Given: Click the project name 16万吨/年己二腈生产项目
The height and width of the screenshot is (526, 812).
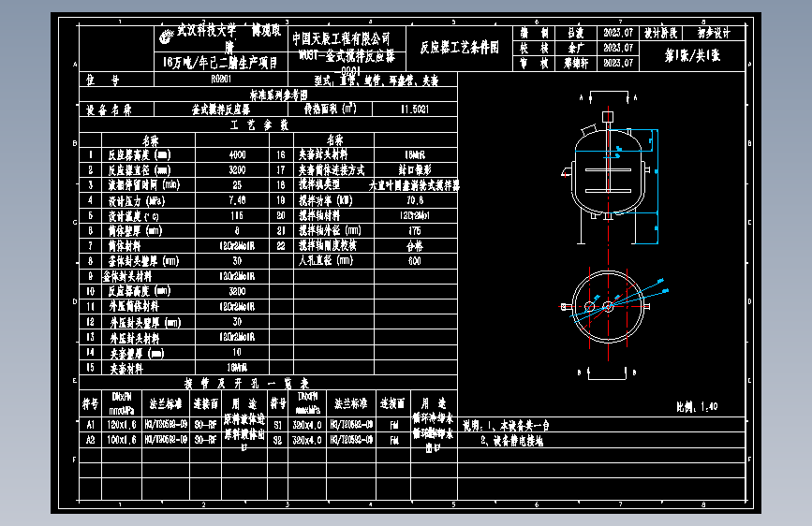Looking at the screenshot, I should coord(220,63).
